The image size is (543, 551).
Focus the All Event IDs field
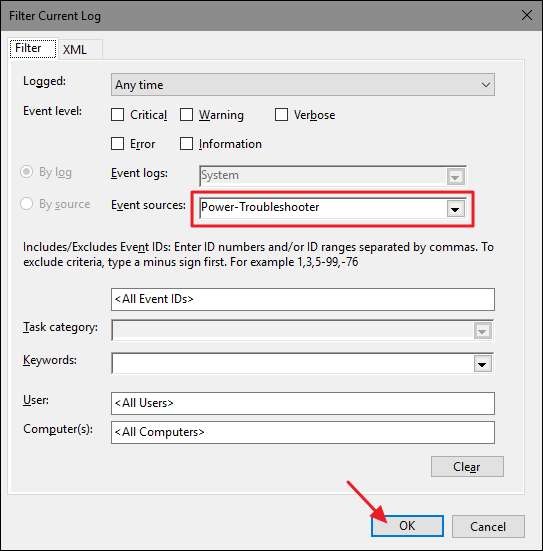303,299
